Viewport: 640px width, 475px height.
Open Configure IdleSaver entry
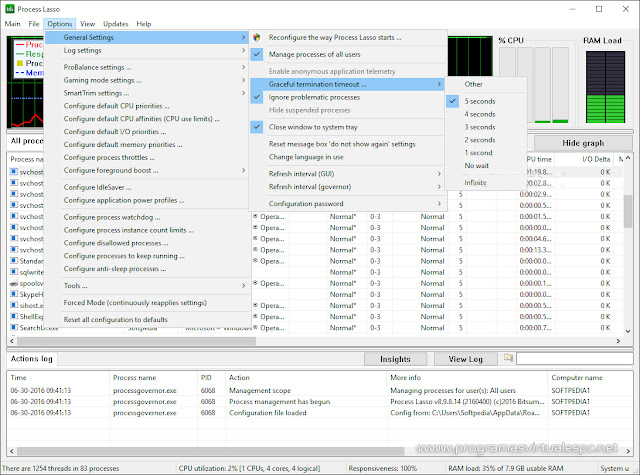tap(147, 187)
